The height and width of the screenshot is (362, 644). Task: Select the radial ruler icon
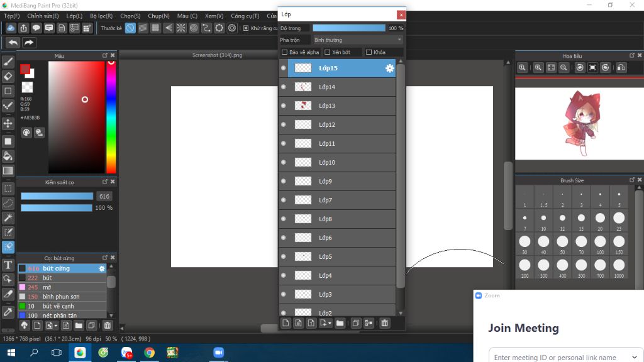coord(181,28)
